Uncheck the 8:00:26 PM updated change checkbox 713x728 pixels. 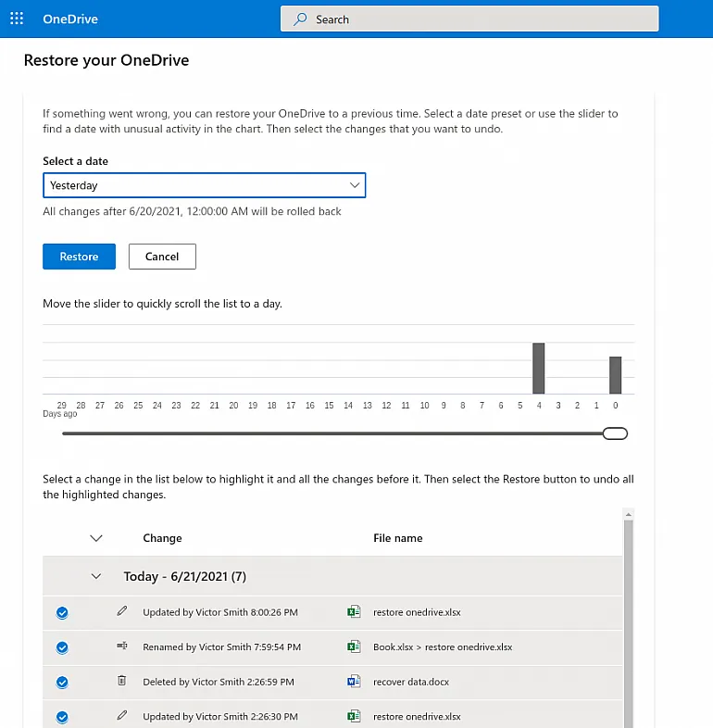point(62,612)
